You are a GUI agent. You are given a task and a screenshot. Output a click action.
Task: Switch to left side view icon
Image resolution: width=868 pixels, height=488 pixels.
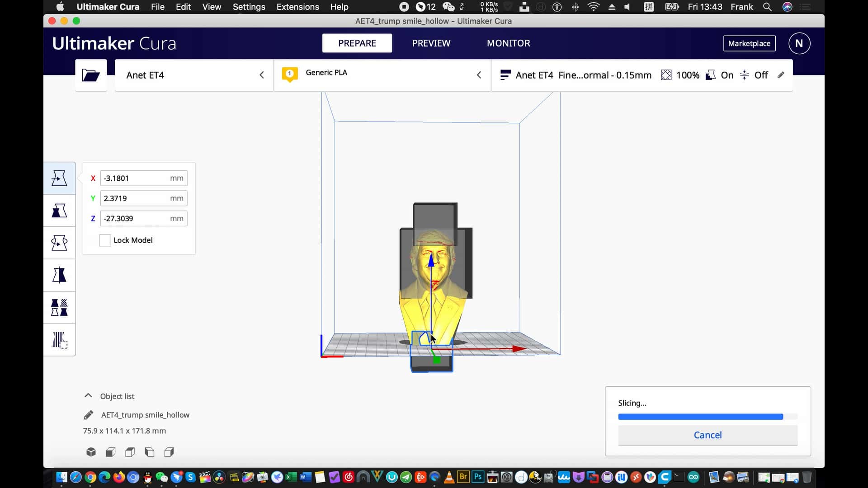pyautogui.click(x=149, y=452)
